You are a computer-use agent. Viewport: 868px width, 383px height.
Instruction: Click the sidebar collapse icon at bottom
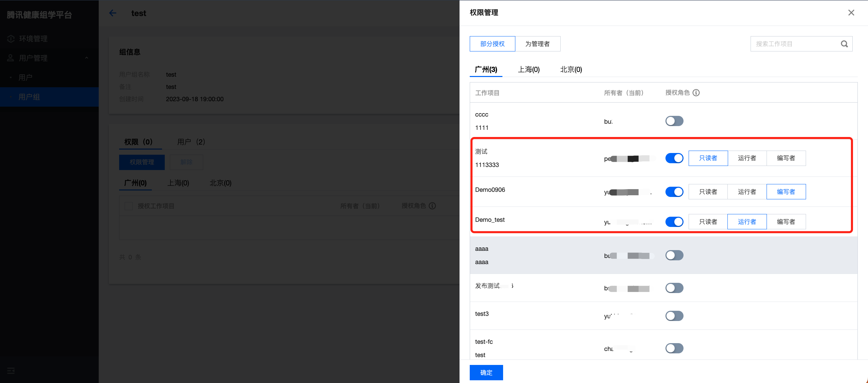(x=11, y=371)
